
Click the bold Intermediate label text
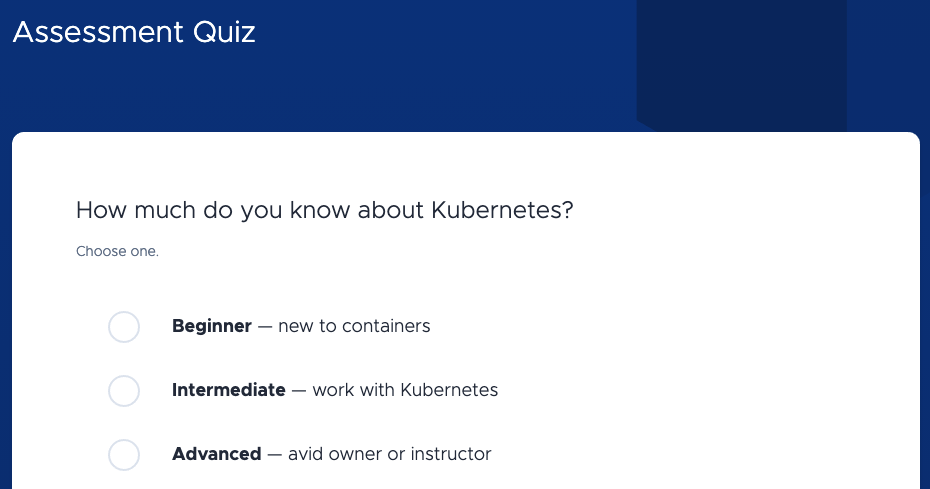coord(229,391)
